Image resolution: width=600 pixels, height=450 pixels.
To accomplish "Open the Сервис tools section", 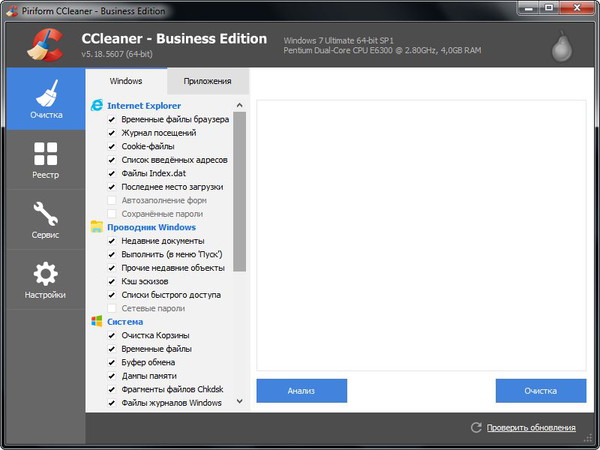I will click(46, 220).
